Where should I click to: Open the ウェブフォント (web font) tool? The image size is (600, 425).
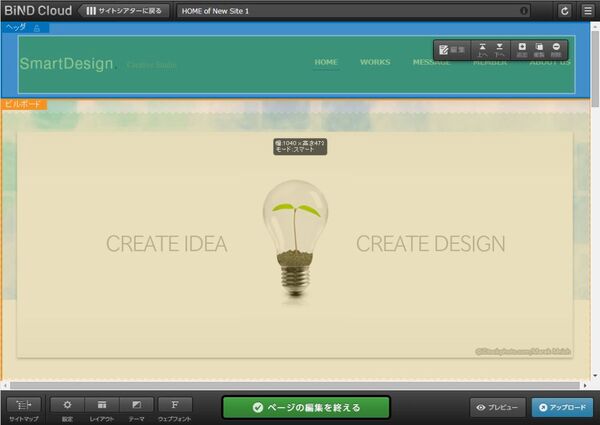point(175,407)
